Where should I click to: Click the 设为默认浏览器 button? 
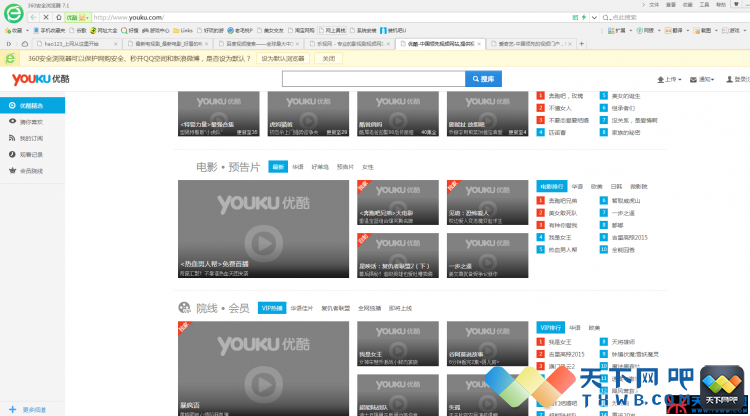[x=283, y=58]
